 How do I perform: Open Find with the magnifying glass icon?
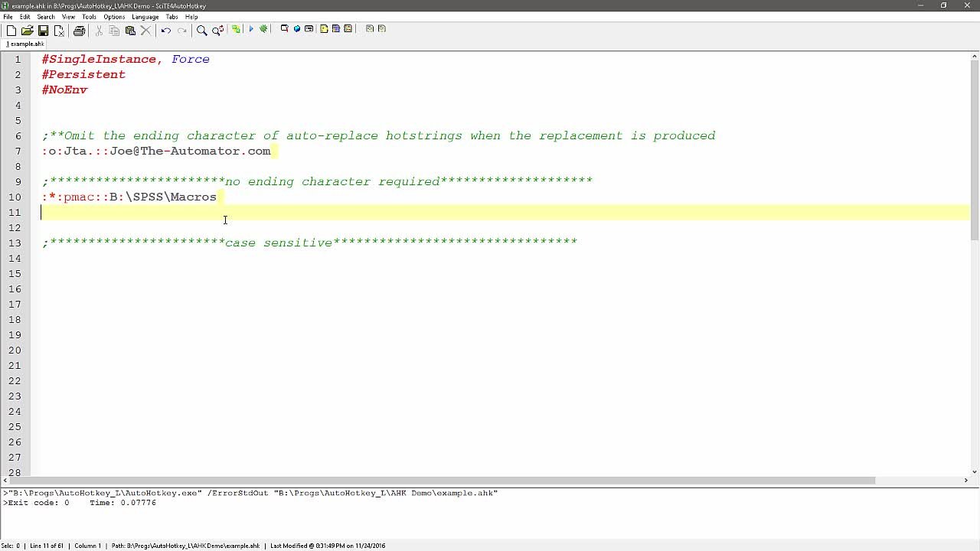tap(201, 31)
